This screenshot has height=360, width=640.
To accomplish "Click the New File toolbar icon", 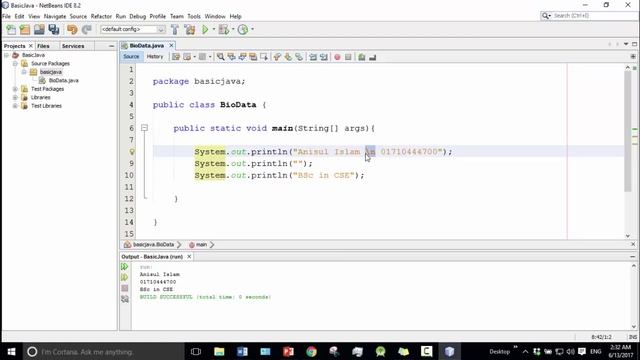I will click(x=11, y=29).
